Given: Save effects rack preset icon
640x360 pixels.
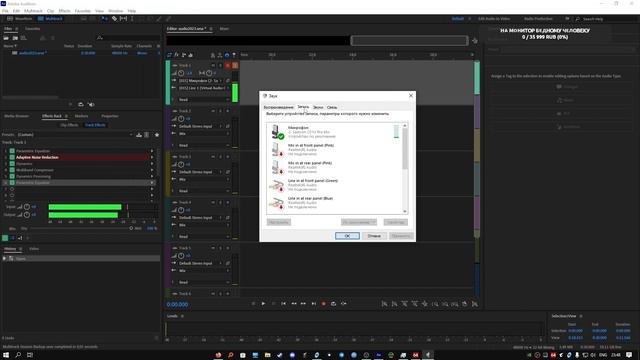Looking at the screenshot, I should (x=139, y=135).
